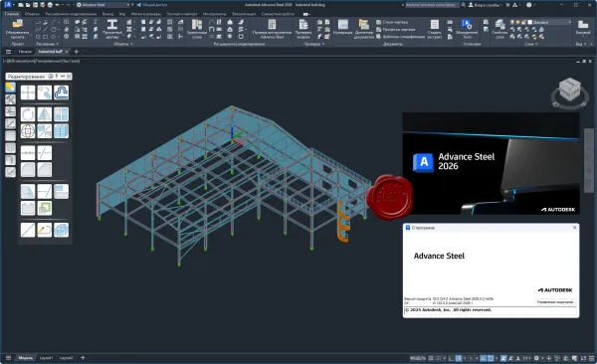Viewport: 597px width, 364px height.
Task: Switch to the Объекты ribbon tab
Action: 32,14
